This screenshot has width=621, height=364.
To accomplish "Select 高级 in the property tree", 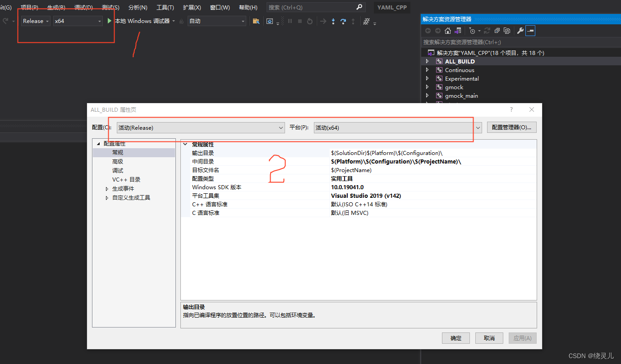I will [118, 161].
